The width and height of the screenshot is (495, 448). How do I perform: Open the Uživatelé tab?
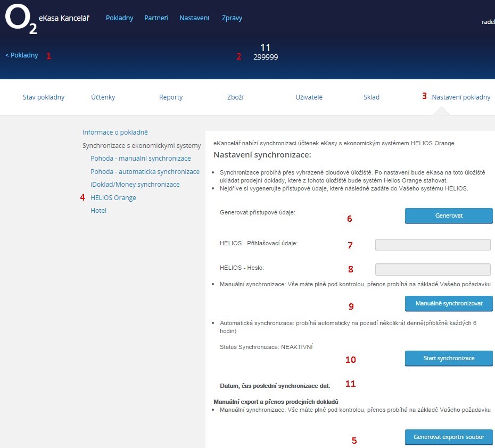click(x=309, y=97)
